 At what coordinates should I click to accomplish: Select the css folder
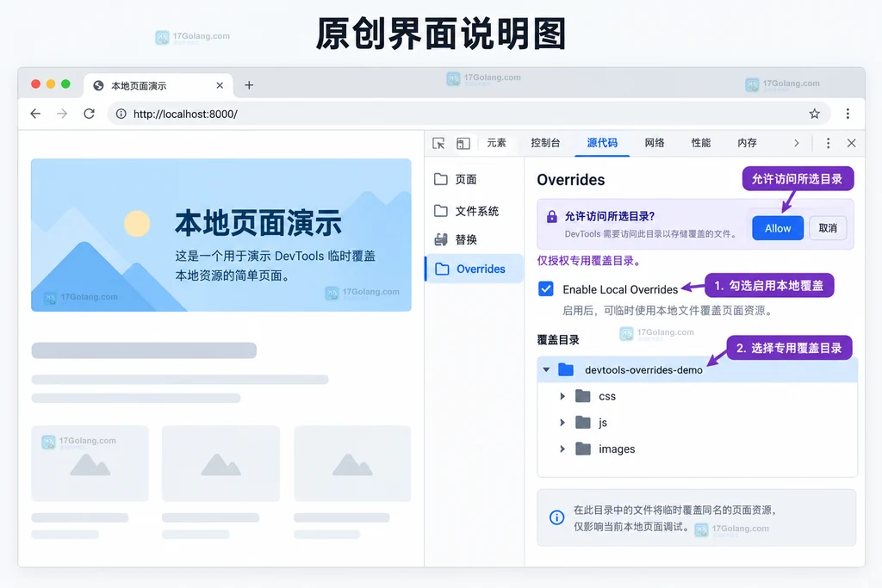[x=596, y=396]
